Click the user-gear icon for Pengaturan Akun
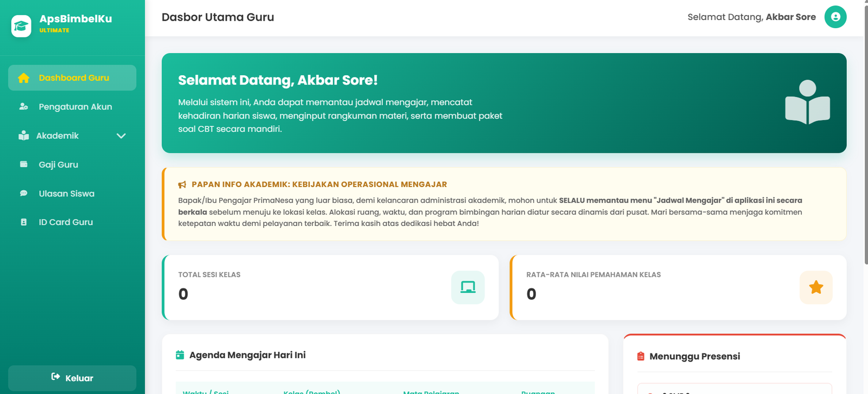 point(23,107)
